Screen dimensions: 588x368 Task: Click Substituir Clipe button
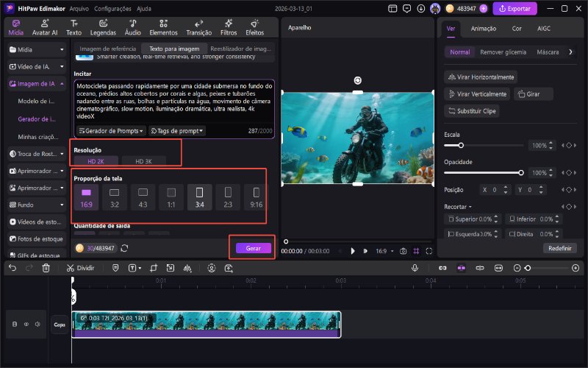[472, 111]
